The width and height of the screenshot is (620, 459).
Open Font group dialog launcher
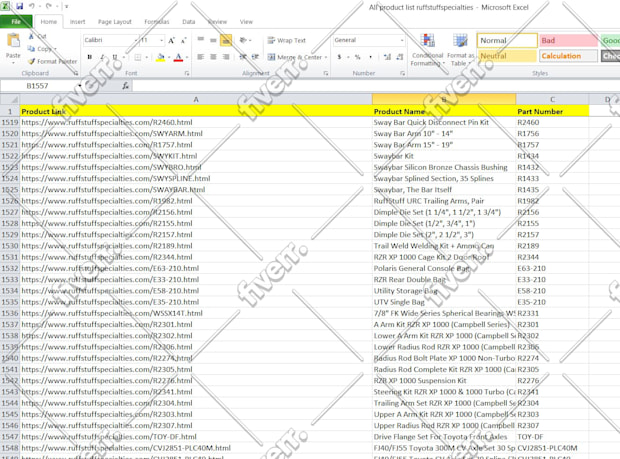click(x=187, y=73)
